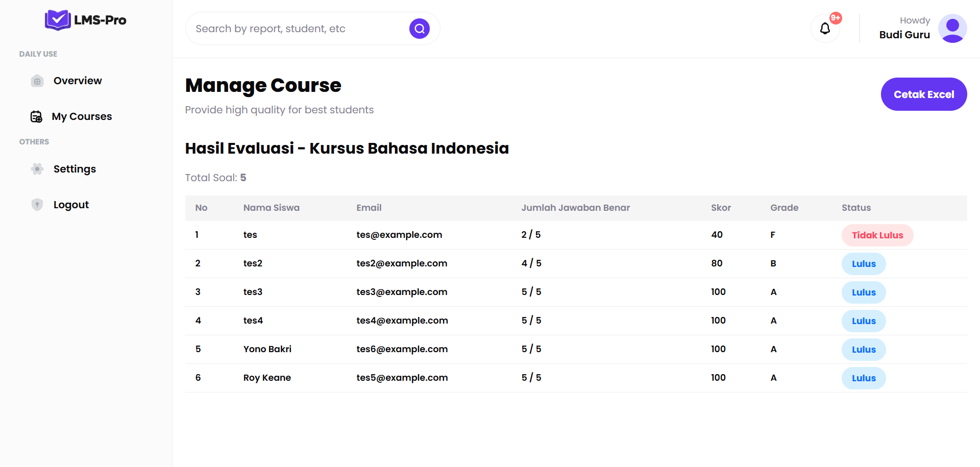Click the LMS-Pro logo icon
The width and height of the screenshot is (980, 467).
click(x=58, y=20)
